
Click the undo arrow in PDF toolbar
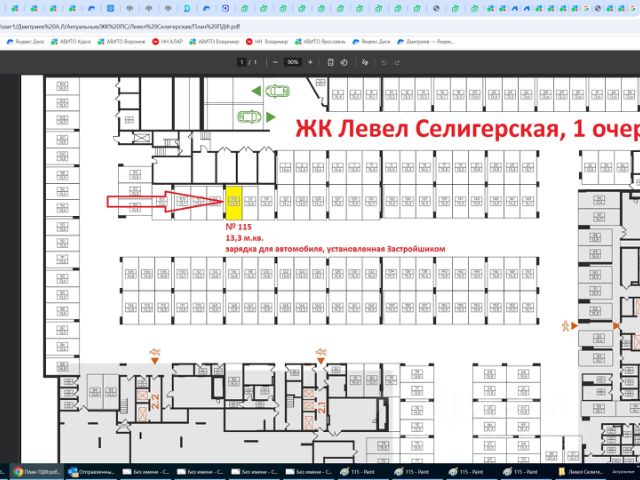point(384,62)
